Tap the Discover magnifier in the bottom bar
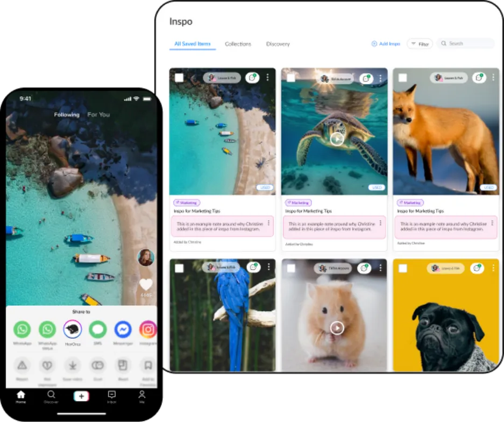 pyautogui.click(x=51, y=395)
